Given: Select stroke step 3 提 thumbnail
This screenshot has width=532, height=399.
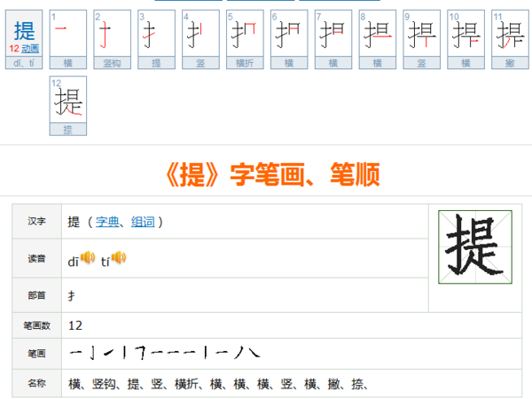Looking at the screenshot, I should click(157, 34).
